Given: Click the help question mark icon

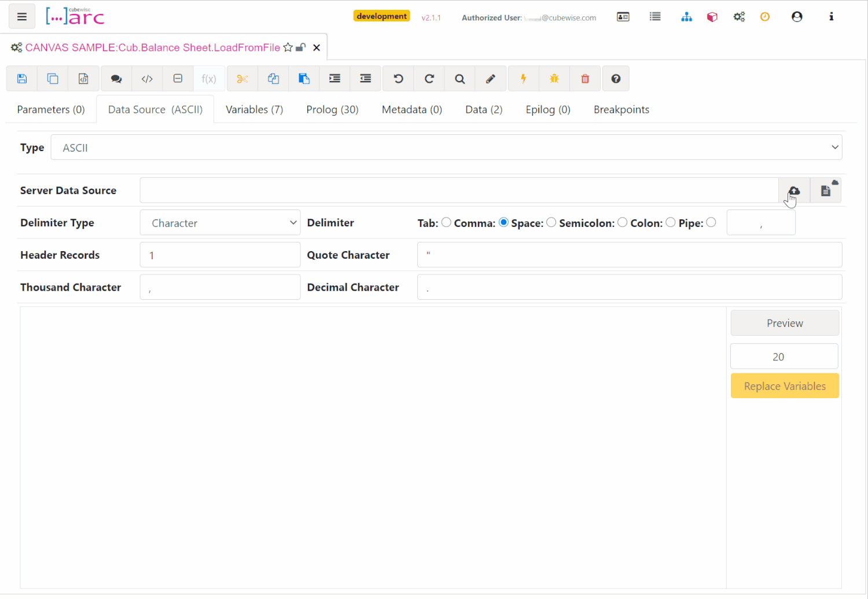Looking at the screenshot, I should tap(616, 79).
